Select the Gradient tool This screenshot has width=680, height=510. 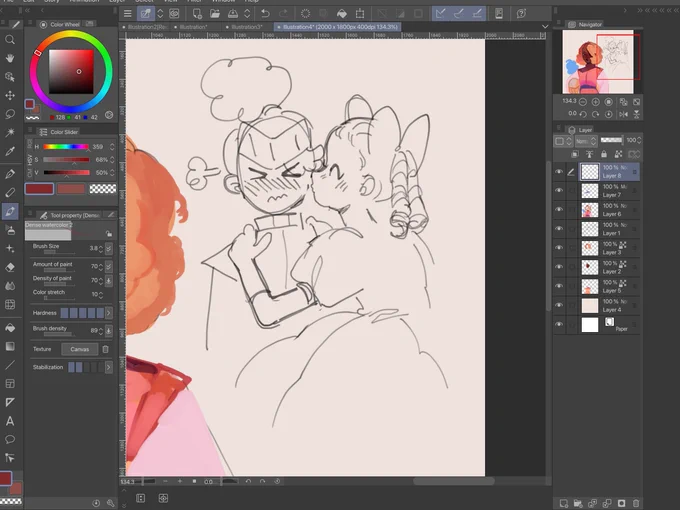point(10,347)
